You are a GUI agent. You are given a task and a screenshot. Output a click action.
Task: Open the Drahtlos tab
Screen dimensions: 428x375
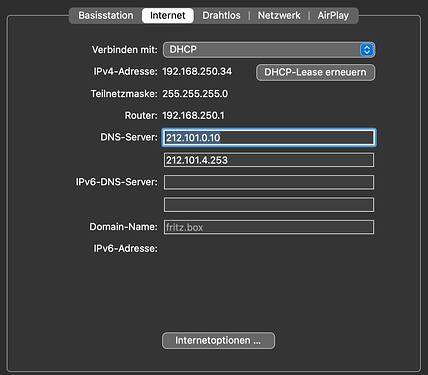tap(221, 16)
